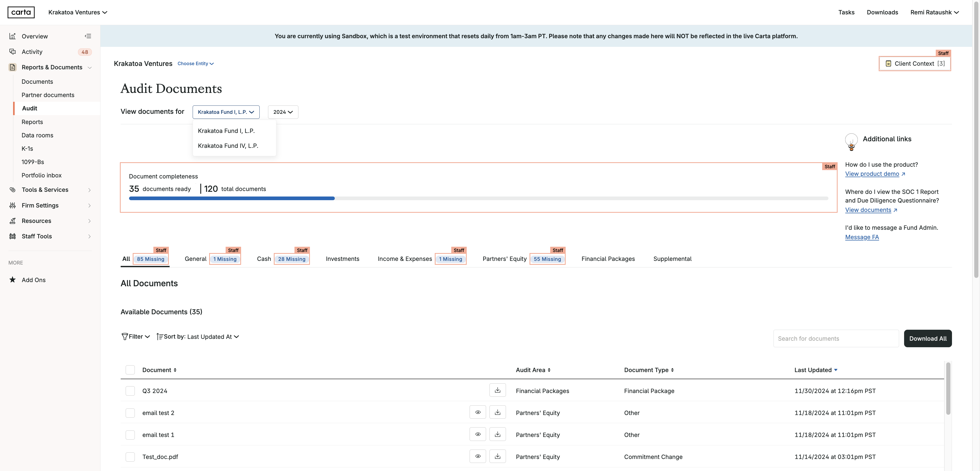Check the Test_doc.pdf row checkbox
The width and height of the screenshot is (980, 471).
pos(130,457)
